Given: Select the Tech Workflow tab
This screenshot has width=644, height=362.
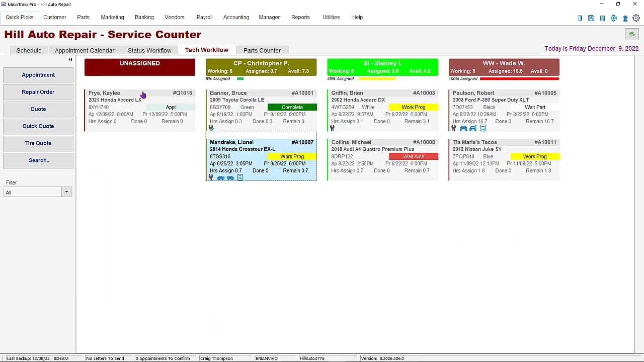Looking at the screenshot, I should pyautogui.click(x=206, y=50).
